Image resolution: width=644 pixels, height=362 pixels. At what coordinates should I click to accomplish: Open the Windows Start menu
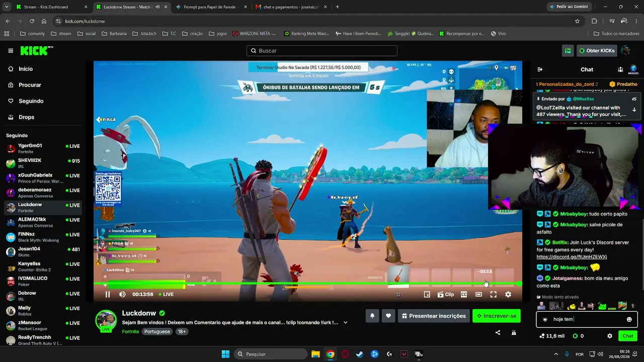pos(225,354)
